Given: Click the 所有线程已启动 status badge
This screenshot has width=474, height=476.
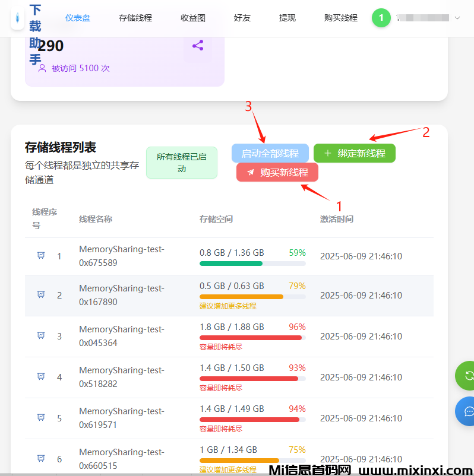Looking at the screenshot, I should pyautogui.click(x=182, y=163).
